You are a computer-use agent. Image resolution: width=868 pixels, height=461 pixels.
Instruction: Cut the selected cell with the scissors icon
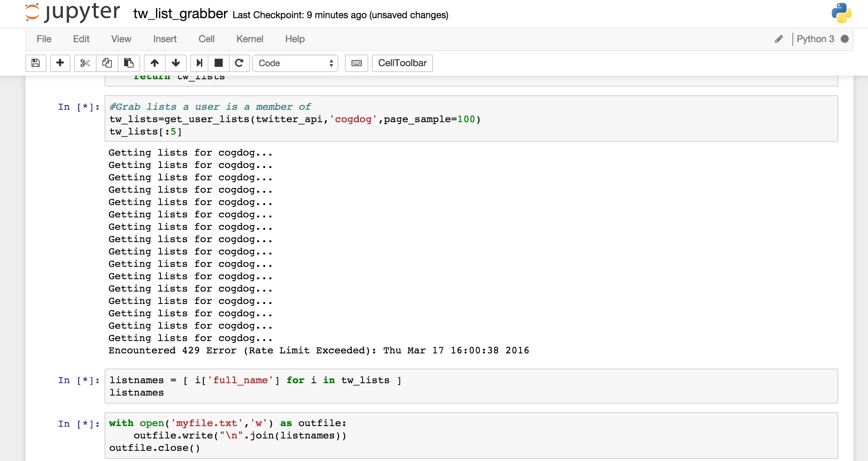[85, 63]
